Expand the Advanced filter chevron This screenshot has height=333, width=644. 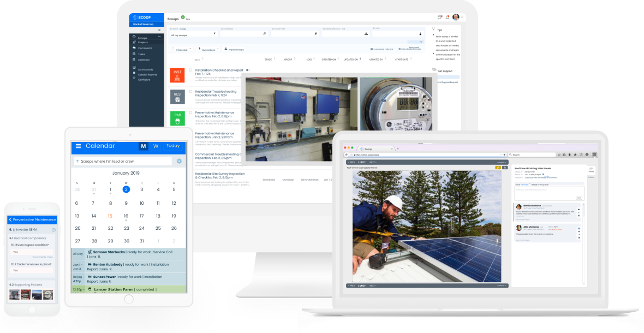421,41
